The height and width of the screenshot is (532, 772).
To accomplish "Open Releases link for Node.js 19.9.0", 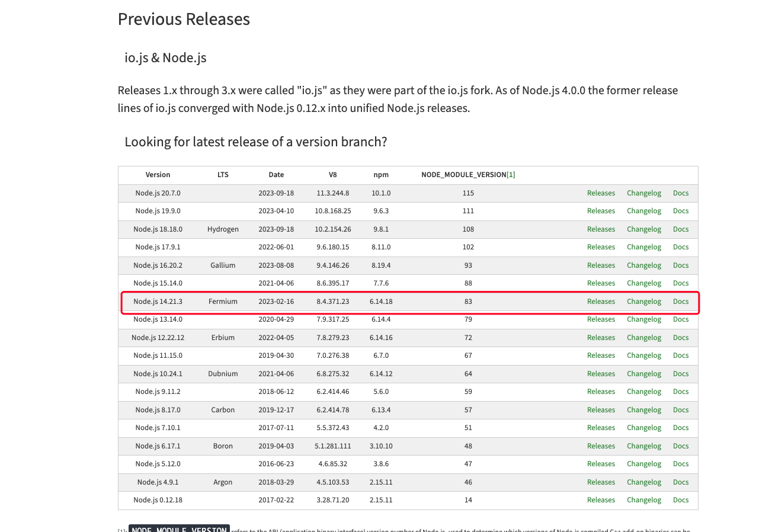I will click(601, 211).
